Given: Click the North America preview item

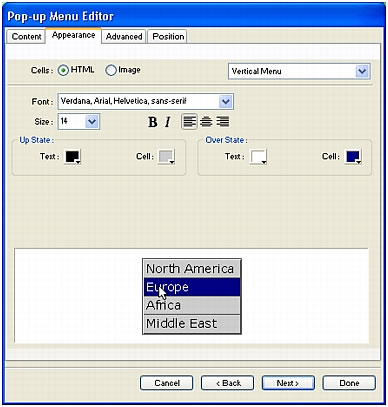Looking at the screenshot, I should (192, 269).
